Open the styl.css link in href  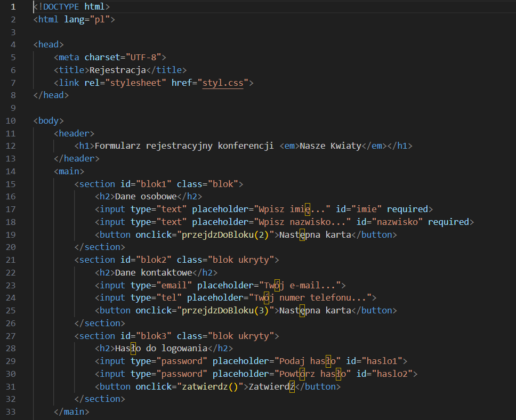223,83
